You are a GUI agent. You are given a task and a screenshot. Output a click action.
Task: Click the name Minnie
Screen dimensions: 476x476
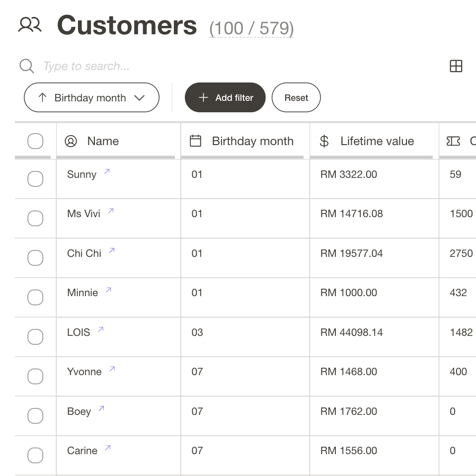82,293
